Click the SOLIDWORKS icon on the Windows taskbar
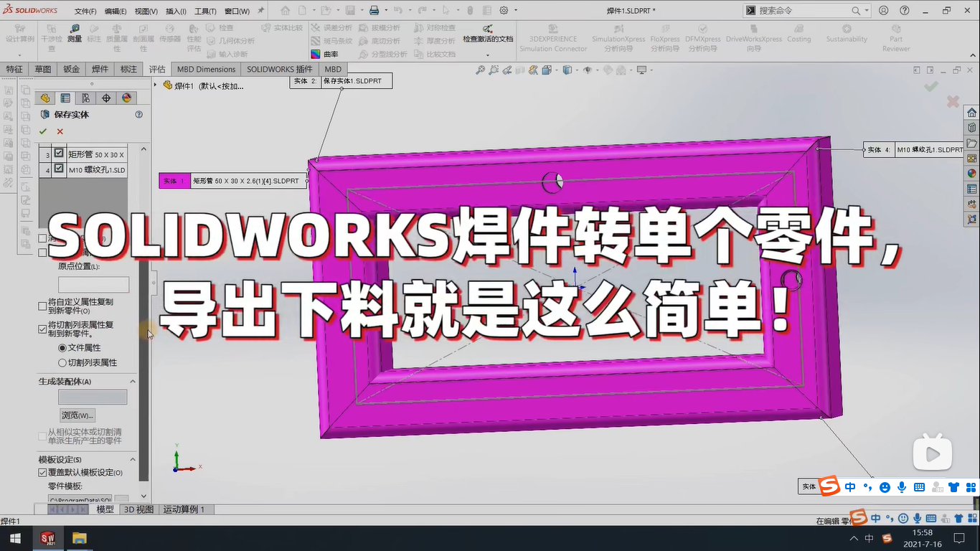980x551 pixels. (48, 537)
